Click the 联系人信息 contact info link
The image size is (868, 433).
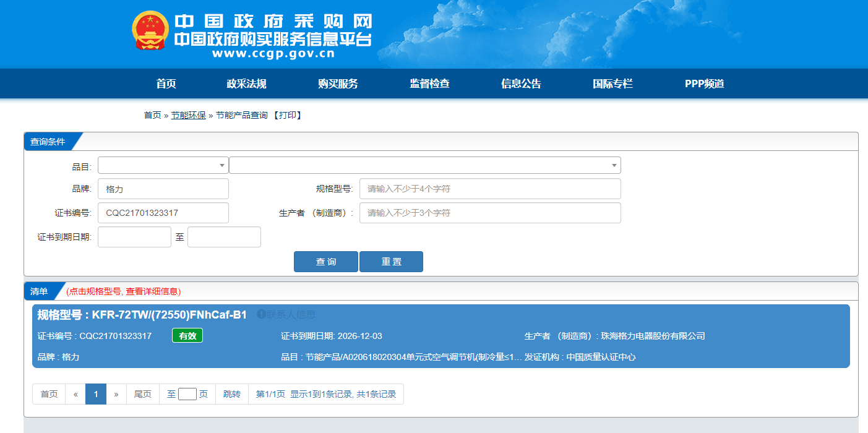pyautogui.click(x=291, y=315)
